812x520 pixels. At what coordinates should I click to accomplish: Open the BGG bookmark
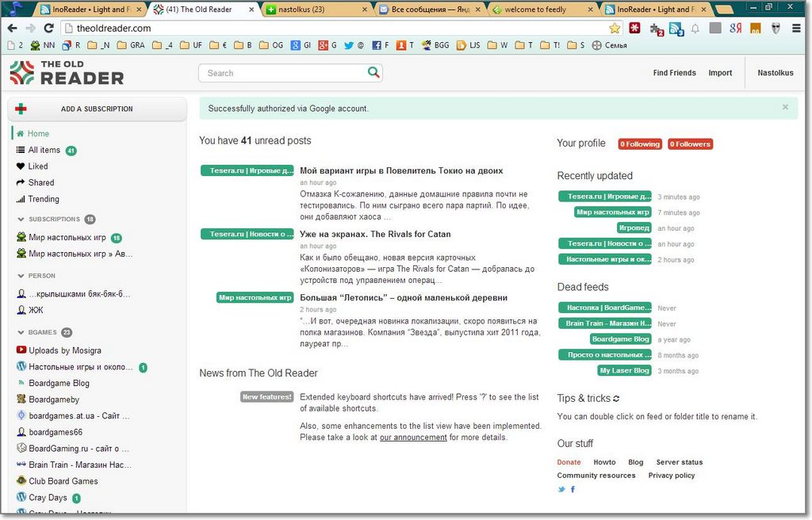[435, 45]
